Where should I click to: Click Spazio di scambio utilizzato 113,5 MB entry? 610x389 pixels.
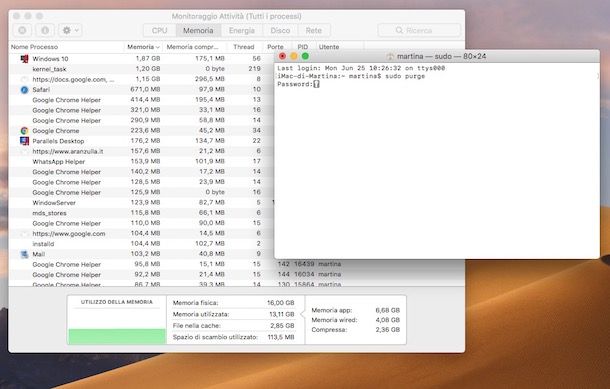[233, 337]
